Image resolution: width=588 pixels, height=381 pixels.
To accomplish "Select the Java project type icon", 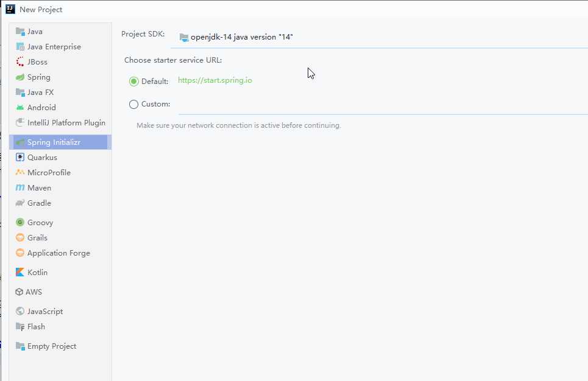I will (20, 32).
